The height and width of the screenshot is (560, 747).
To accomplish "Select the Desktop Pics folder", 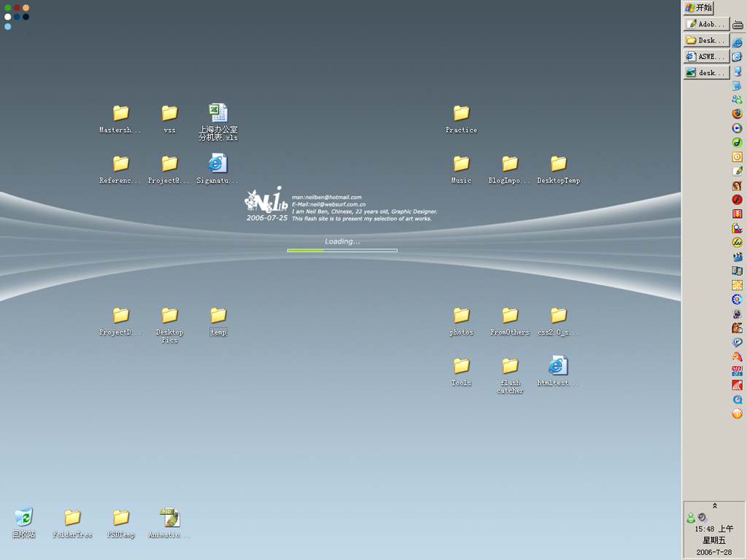I will [169, 325].
